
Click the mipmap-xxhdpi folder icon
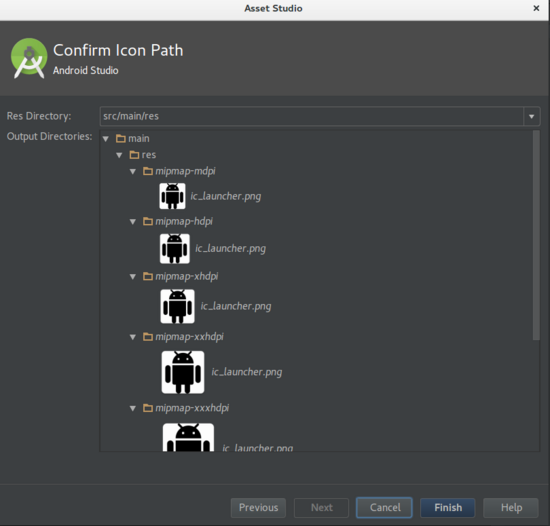point(148,337)
